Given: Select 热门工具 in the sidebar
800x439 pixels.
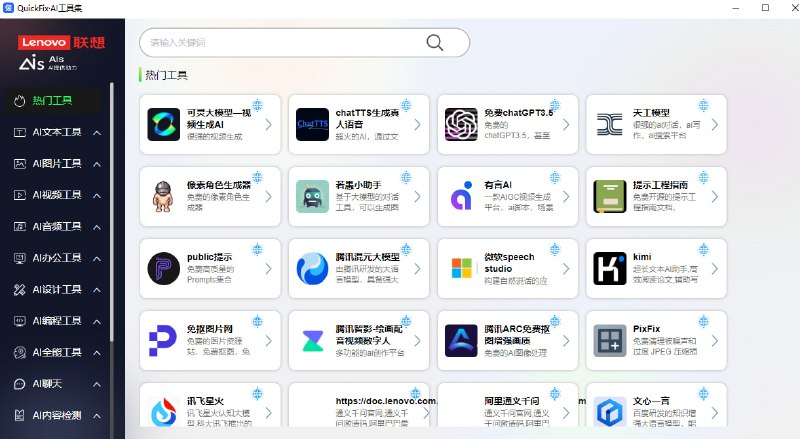Looking at the screenshot, I should point(54,101).
